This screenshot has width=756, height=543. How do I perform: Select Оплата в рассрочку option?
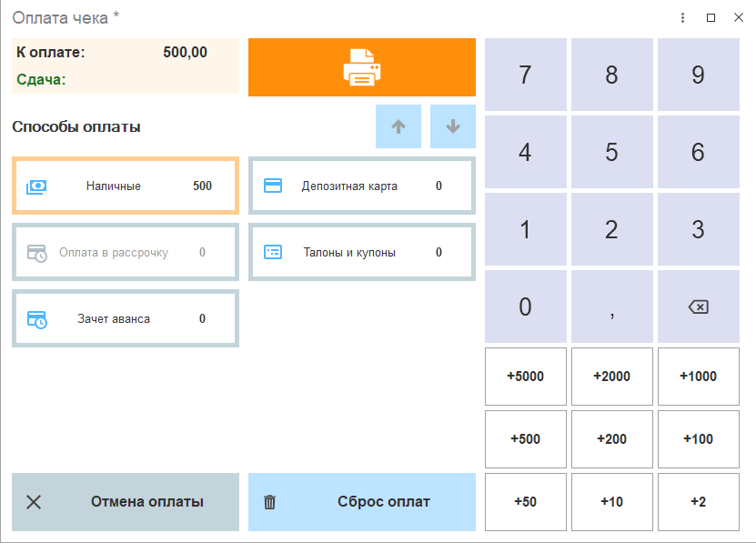point(126,252)
